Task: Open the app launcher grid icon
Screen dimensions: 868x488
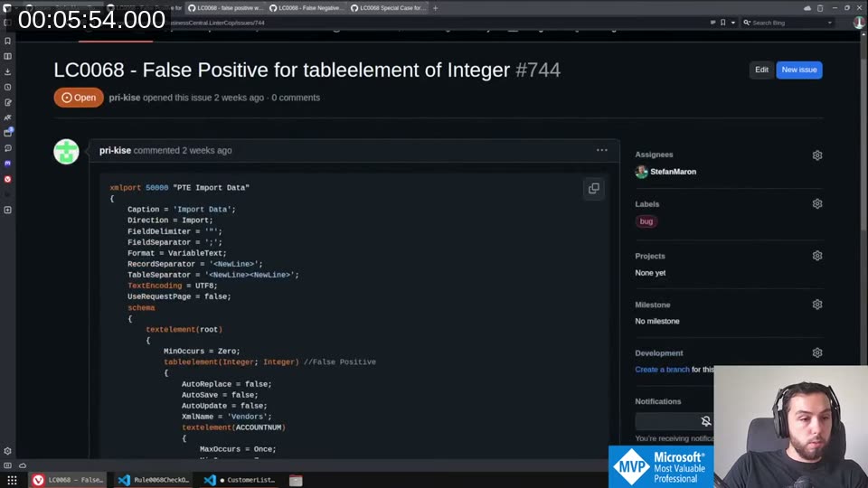Action: click(12, 480)
